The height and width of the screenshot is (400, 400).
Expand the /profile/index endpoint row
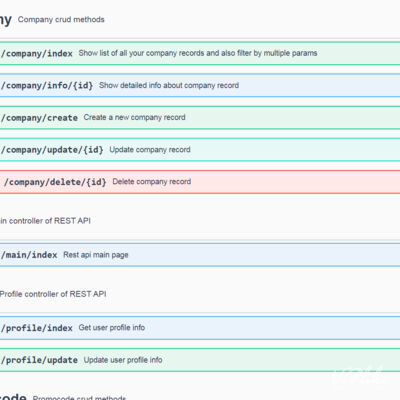(x=200, y=328)
